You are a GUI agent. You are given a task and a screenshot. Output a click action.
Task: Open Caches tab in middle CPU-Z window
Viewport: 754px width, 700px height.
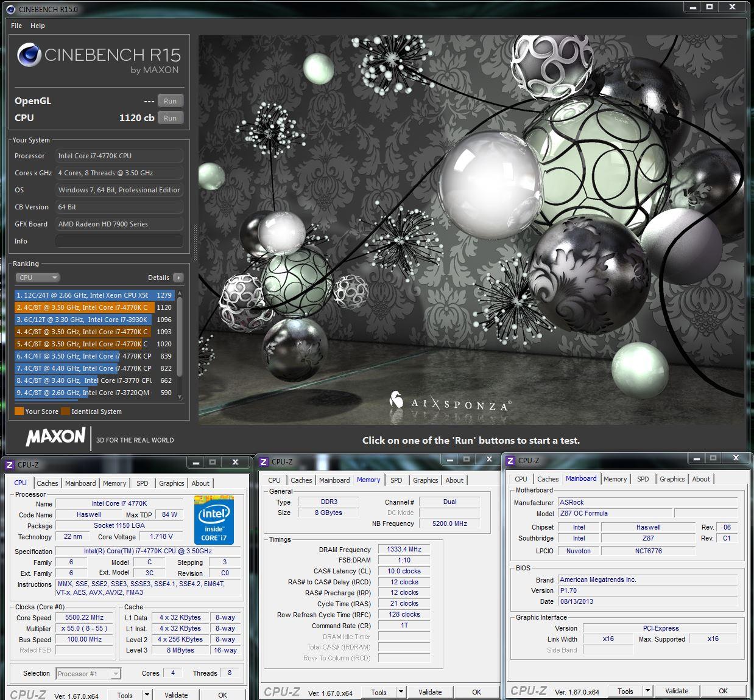coord(301,480)
